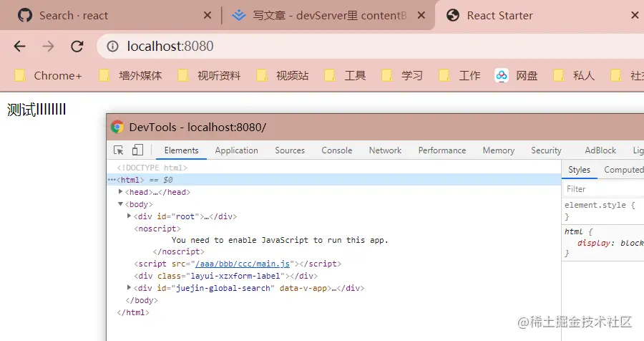The image size is (644, 341).
Task: Open the AdBlock panel tab
Action: (600, 150)
